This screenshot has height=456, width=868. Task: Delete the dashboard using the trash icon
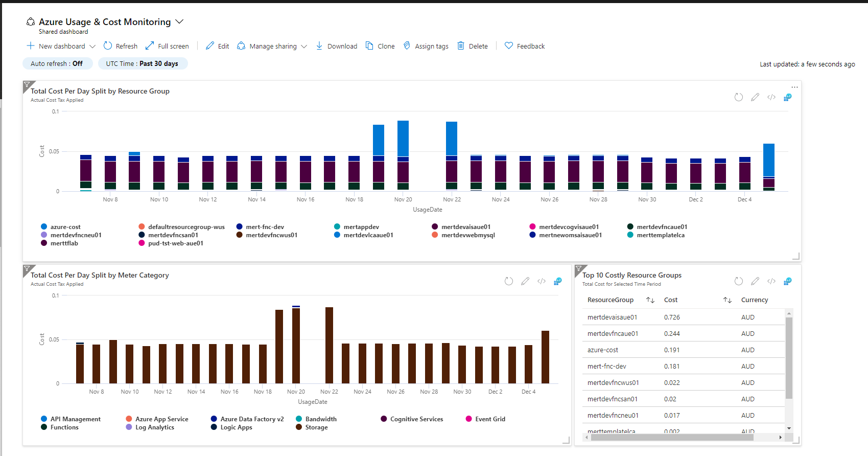pyautogui.click(x=461, y=46)
